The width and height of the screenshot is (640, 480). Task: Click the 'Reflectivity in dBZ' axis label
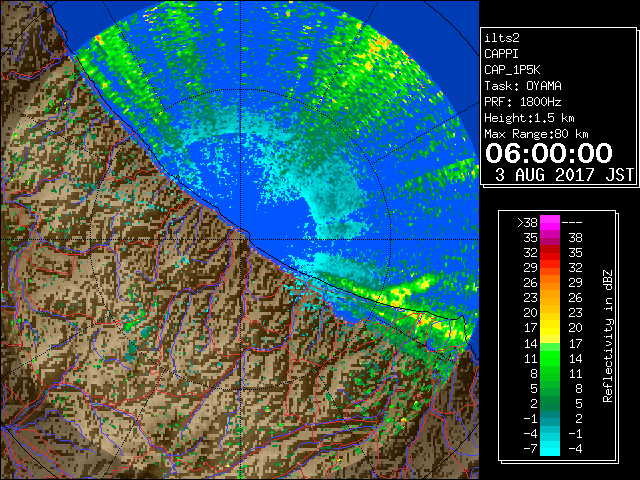tap(608, 336)
